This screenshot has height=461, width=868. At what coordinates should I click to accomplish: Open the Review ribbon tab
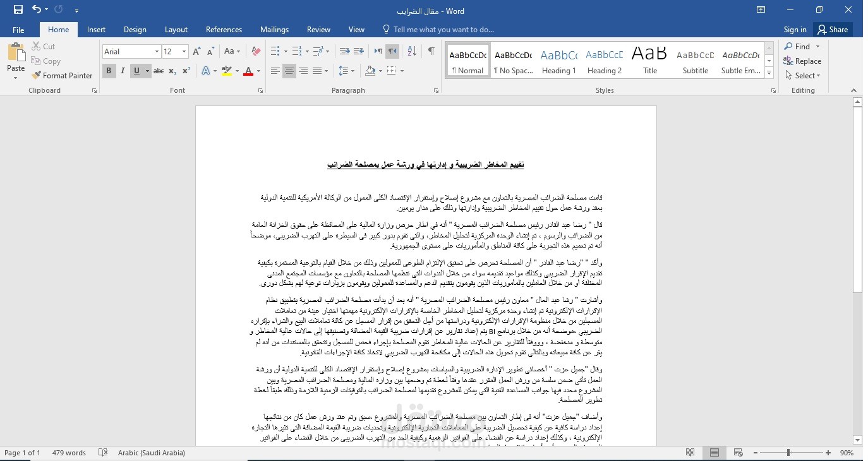point(318,29)
